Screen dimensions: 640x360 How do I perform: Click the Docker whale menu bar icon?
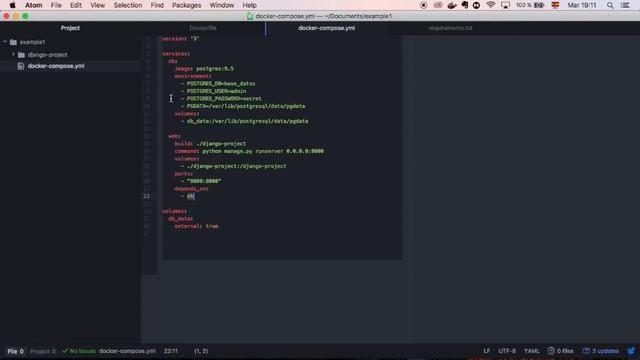[451, 5]
